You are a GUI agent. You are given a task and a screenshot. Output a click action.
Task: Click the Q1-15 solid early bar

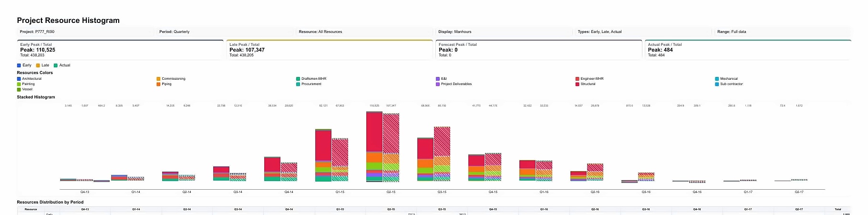point(323,155)
